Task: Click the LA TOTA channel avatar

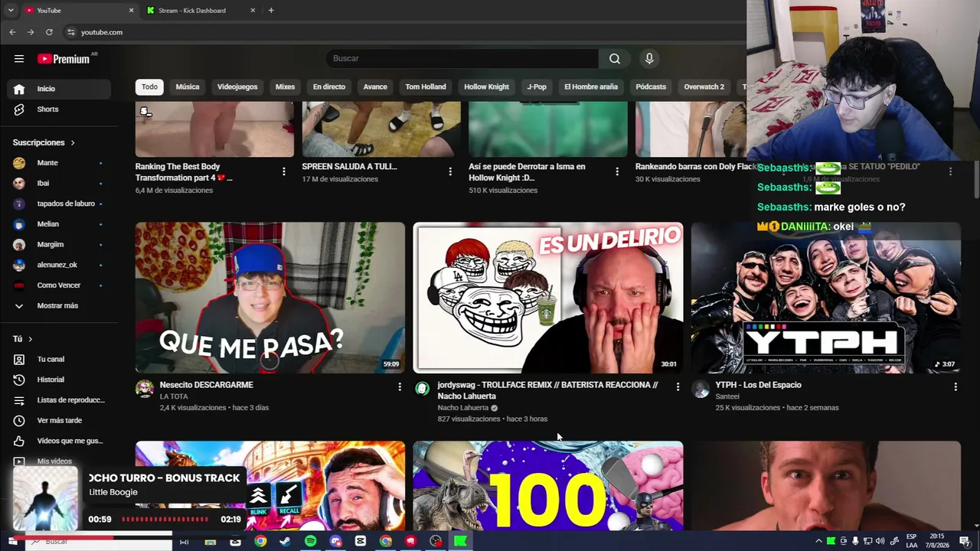Action: [145, 389]
